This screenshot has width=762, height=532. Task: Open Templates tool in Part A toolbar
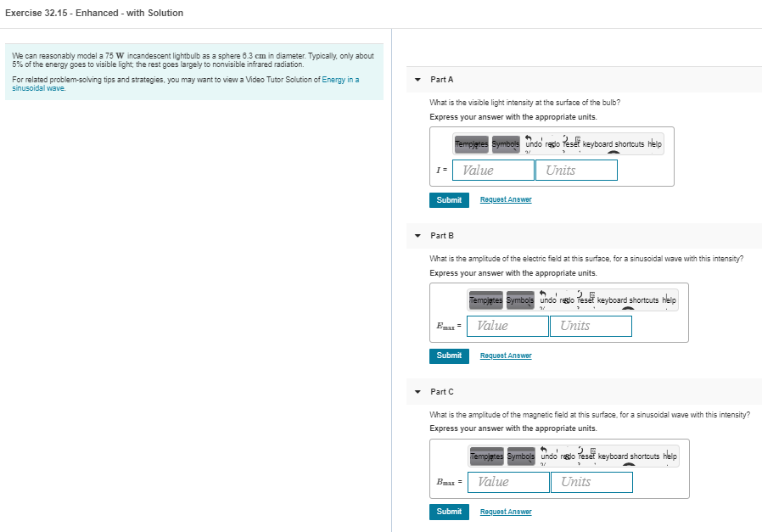(x=472, y=144)
